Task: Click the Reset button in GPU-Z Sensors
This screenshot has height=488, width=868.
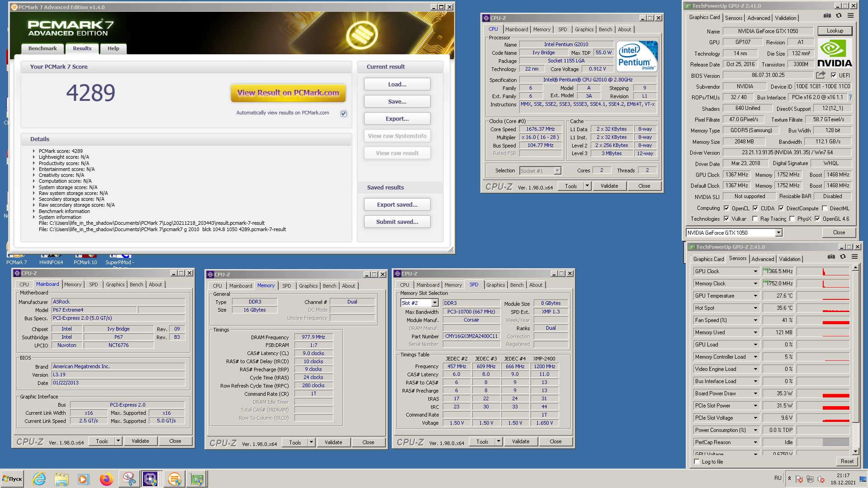Action: (847, 461)
